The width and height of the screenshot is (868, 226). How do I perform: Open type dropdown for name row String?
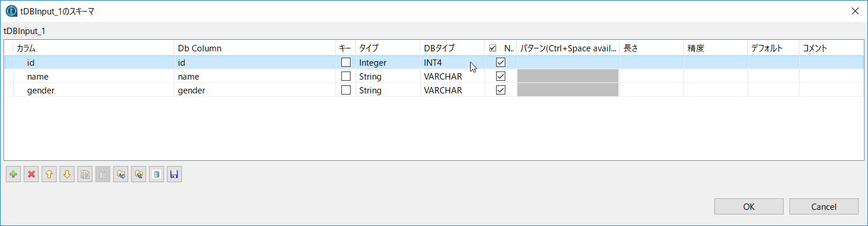[388, 76]
